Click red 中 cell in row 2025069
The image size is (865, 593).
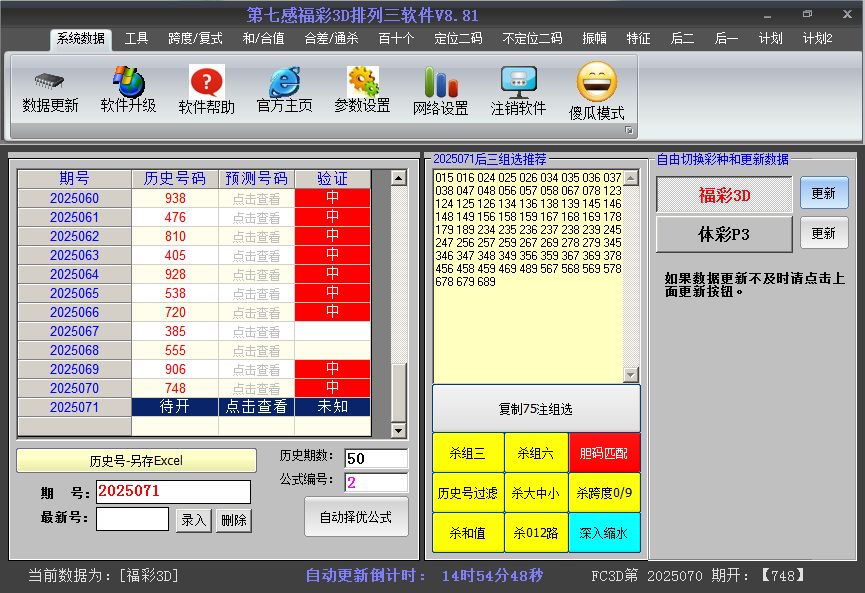(333, 369)
